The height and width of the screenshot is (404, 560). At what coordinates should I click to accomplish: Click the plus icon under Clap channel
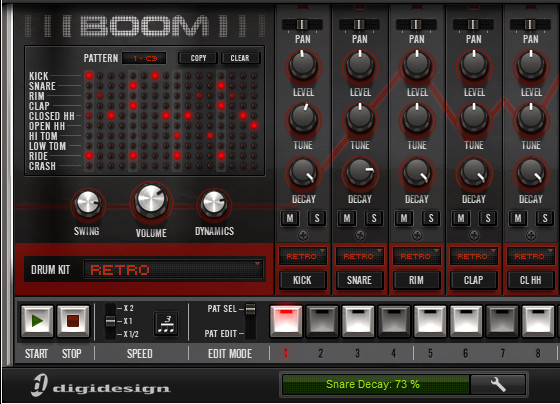coord(474,235)
